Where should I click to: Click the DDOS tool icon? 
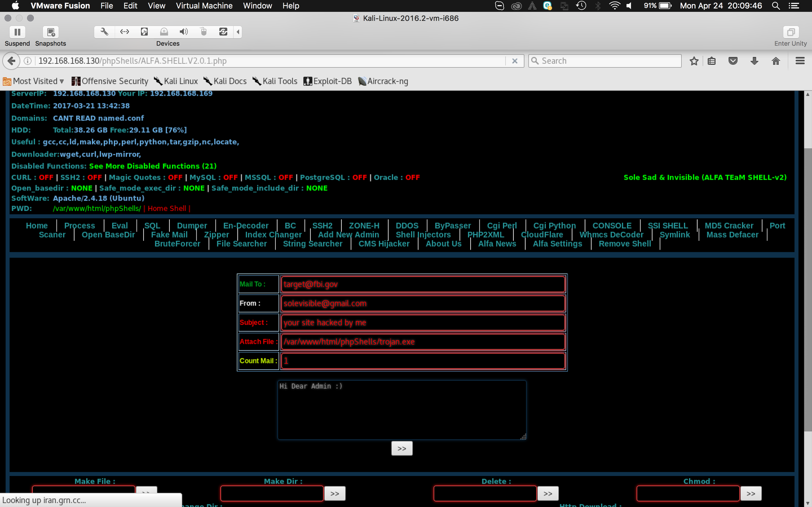pos(406,225)
